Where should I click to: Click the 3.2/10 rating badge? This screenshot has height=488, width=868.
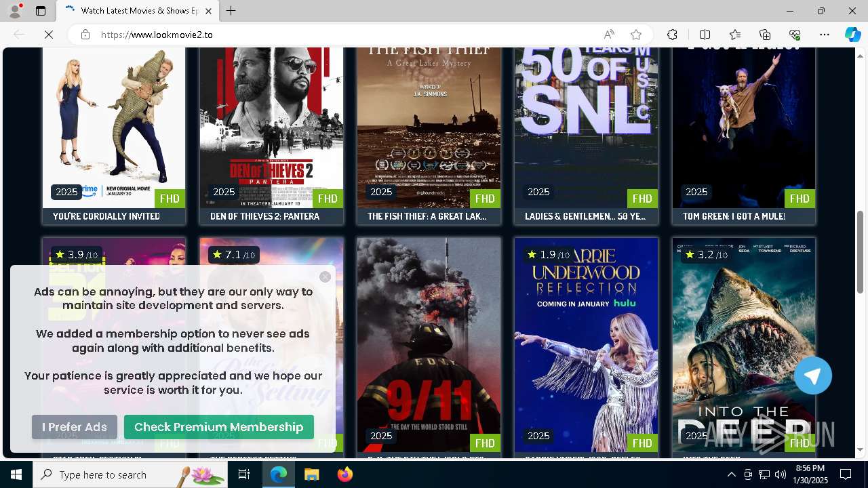706,255
